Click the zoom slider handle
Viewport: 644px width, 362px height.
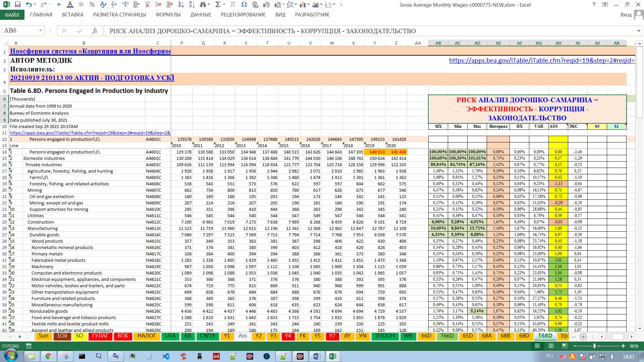pos(594,346)
